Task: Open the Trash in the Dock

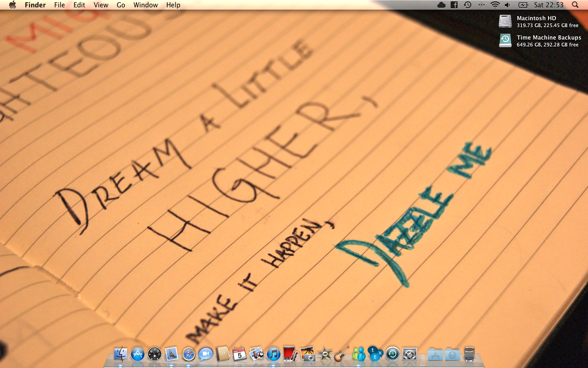Action: coord(469,354)
